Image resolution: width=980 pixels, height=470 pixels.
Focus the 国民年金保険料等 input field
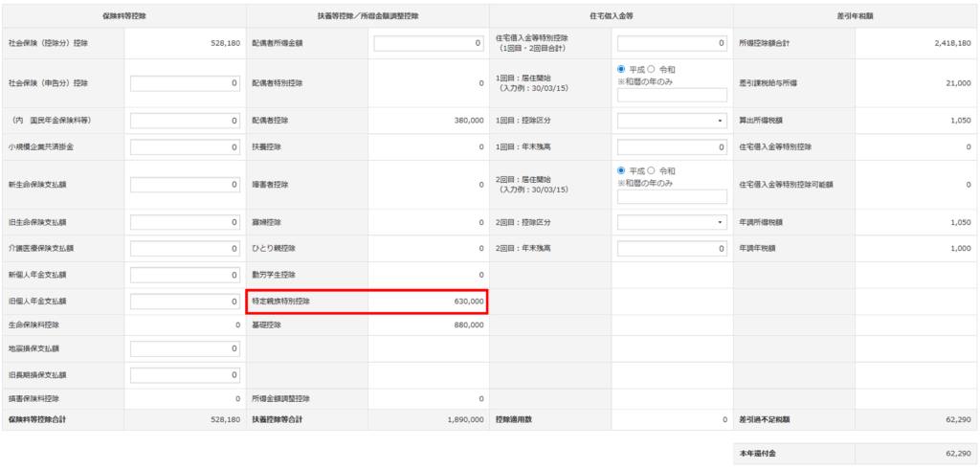tap(185, 121)
